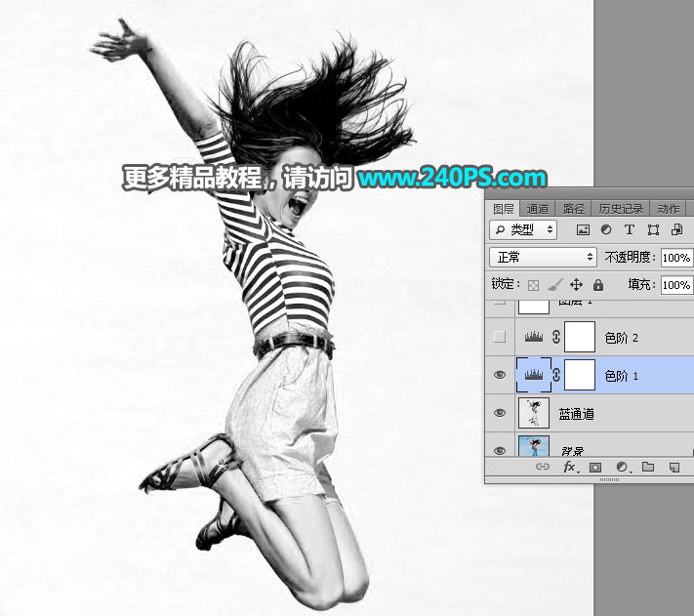Lock image pixels with brush icon
Screen dimensions: 694x616
[x=554, y=285]
